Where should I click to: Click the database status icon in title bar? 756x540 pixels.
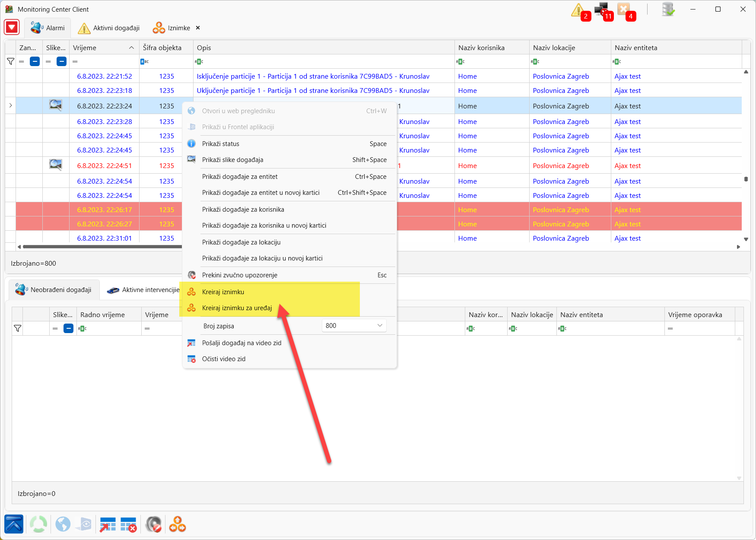(668, 9)
